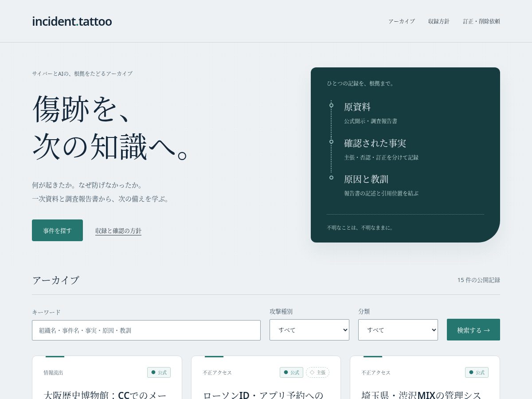Select the 原因と教訓 step heading

click(366, 179)
